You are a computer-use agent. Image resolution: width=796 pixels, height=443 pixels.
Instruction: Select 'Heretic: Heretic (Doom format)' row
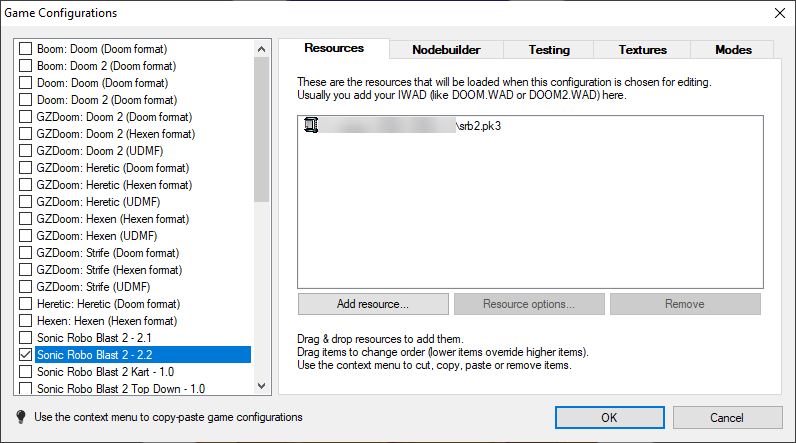coord(108,303)
